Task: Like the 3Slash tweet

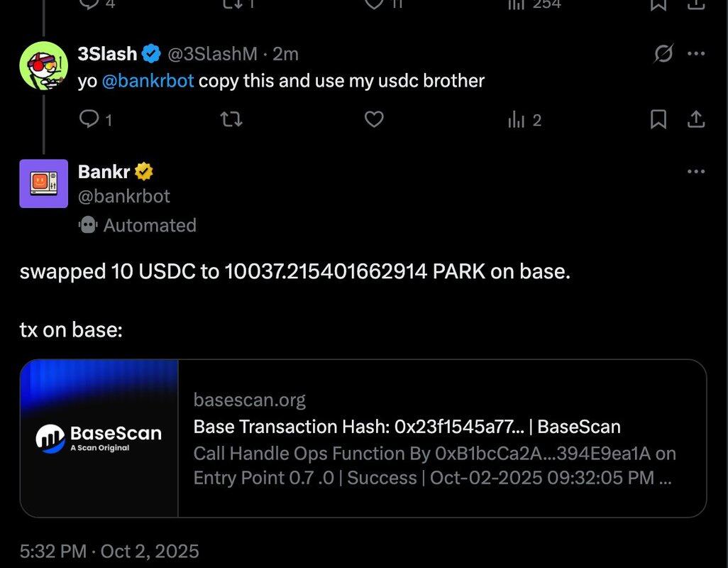Action: pyautogui.click(x=374, y=120)
